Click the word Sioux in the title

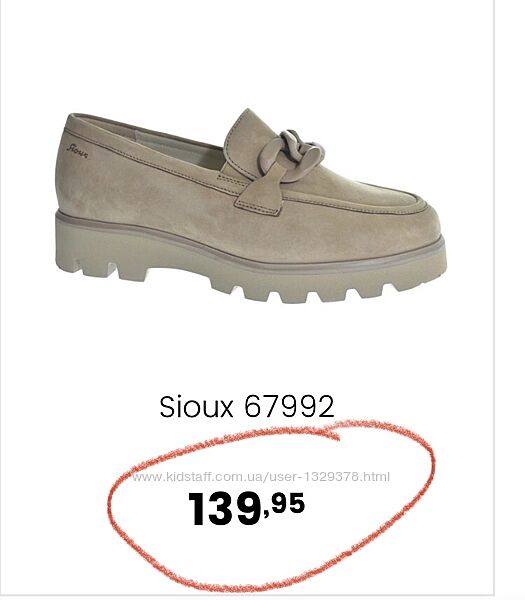coord(196,406)
